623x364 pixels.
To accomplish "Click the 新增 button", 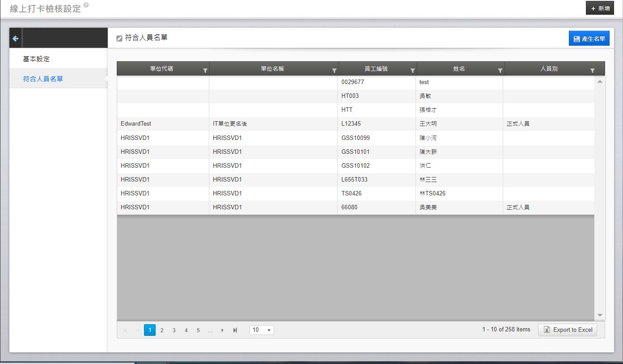I will tap(600, 8).
